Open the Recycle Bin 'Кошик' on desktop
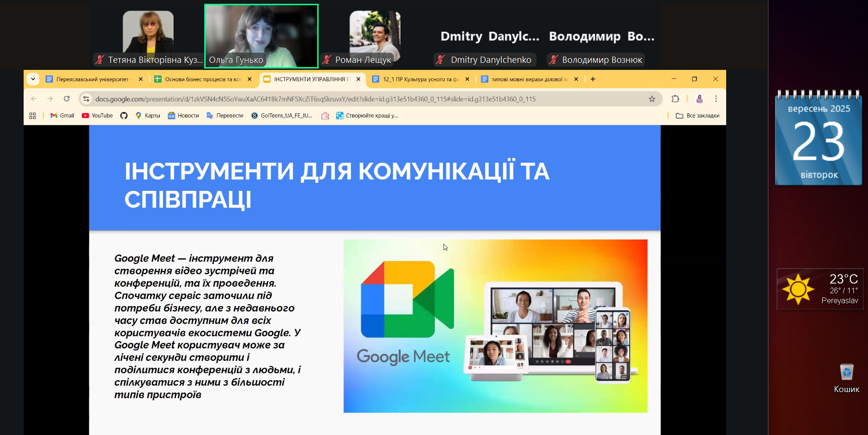Screen dimensions: 868x435 tap(846, 377)
